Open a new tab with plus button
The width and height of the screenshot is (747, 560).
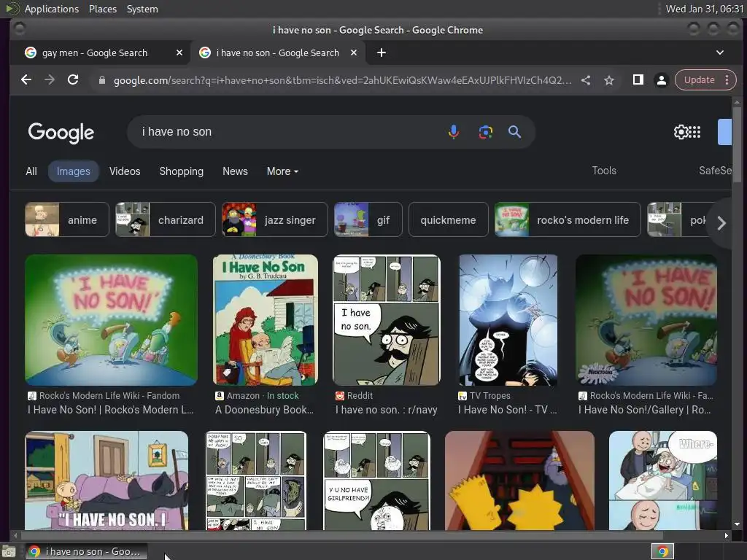point(381,52)
